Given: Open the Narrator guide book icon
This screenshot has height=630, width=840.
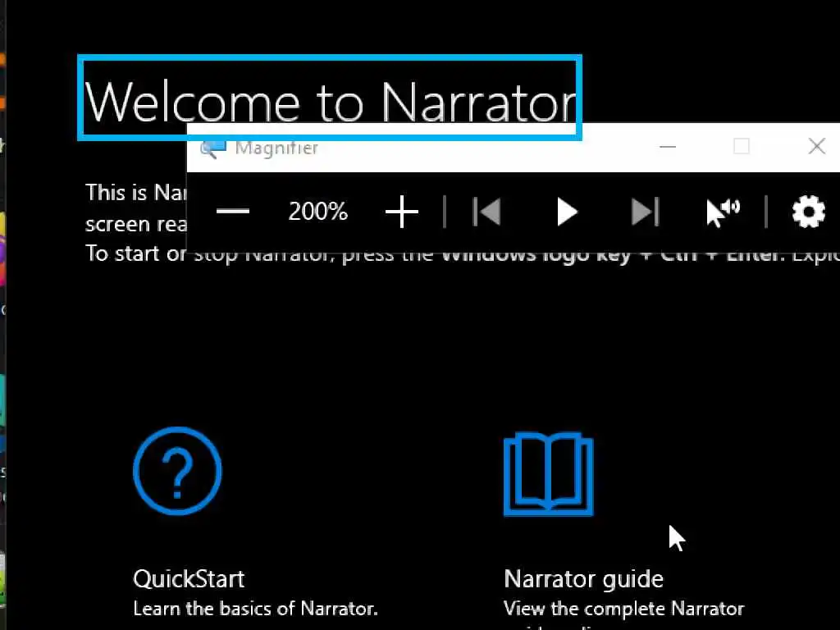Looking at the screenshot, I should [549, 473].
